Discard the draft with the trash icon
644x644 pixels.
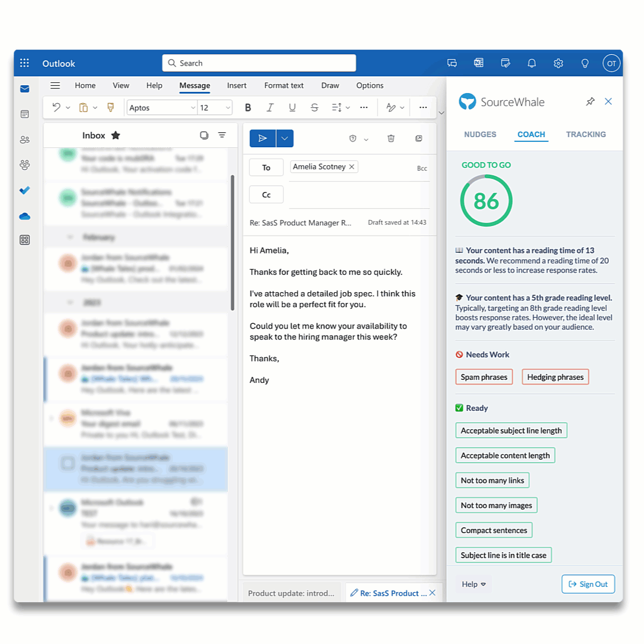391,138
